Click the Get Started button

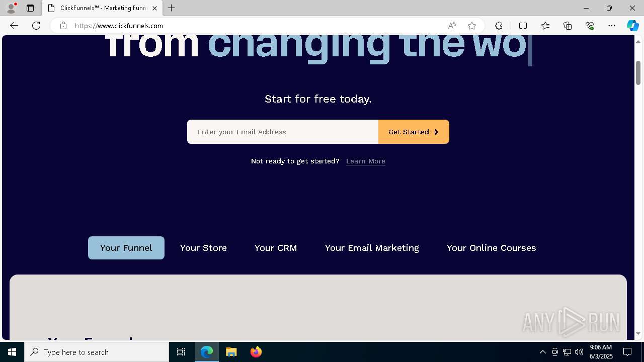click(x=414, y=132)
